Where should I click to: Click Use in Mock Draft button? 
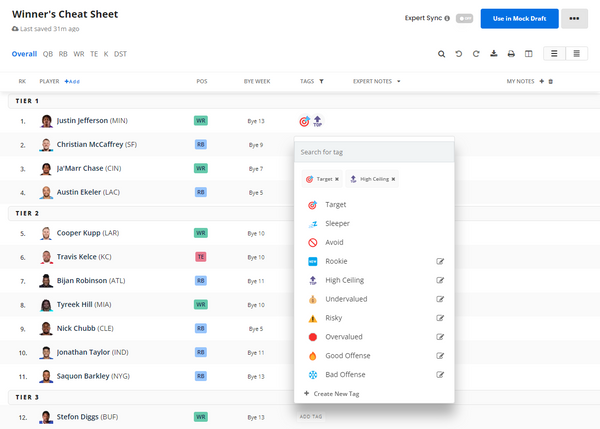[x=519, y=18]
